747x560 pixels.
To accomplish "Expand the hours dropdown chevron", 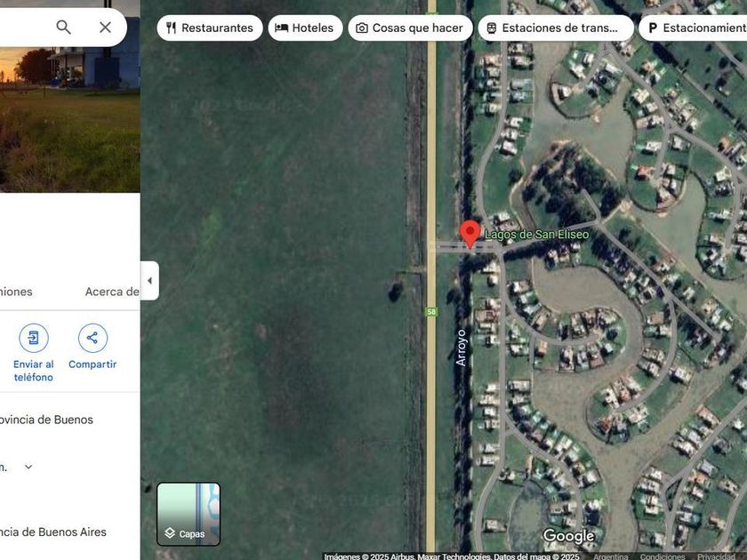I will (x=28, y=467).
